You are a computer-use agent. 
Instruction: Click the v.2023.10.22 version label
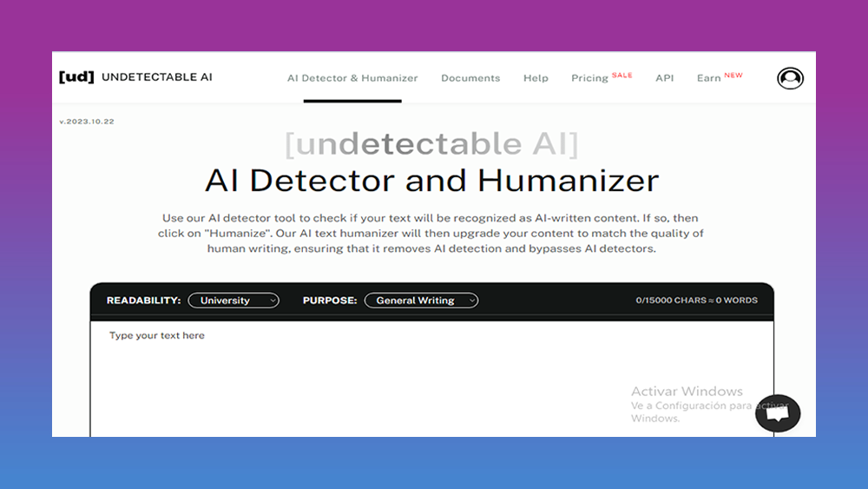[87, 122]
